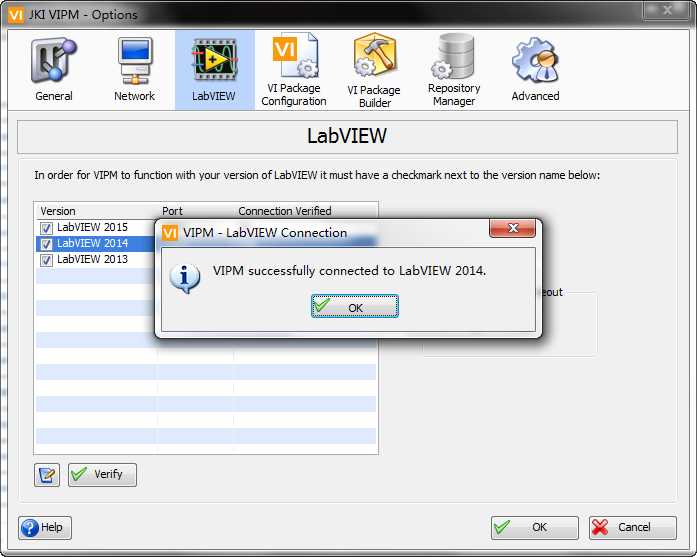Open VI Package Configuration tab

(294, 70)
